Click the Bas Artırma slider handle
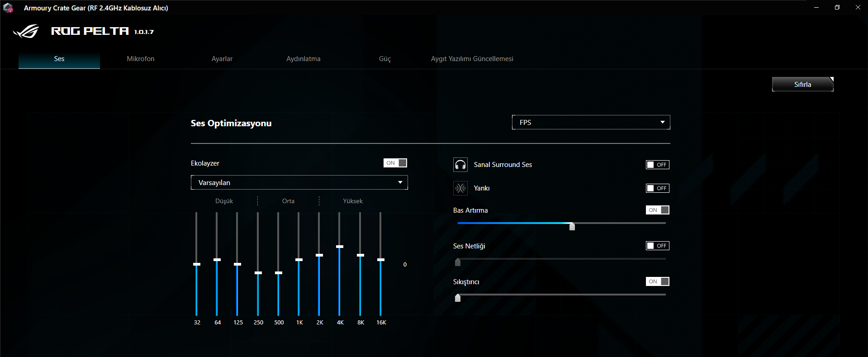Image resolution: width=868 pixels, height=357 pixels. pyautogui.click(x=572, y=226)
